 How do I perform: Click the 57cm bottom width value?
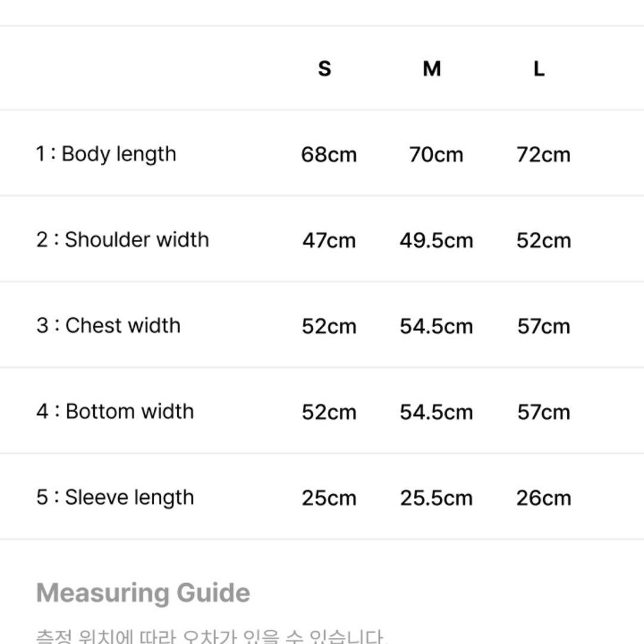(x=543, y=413)
